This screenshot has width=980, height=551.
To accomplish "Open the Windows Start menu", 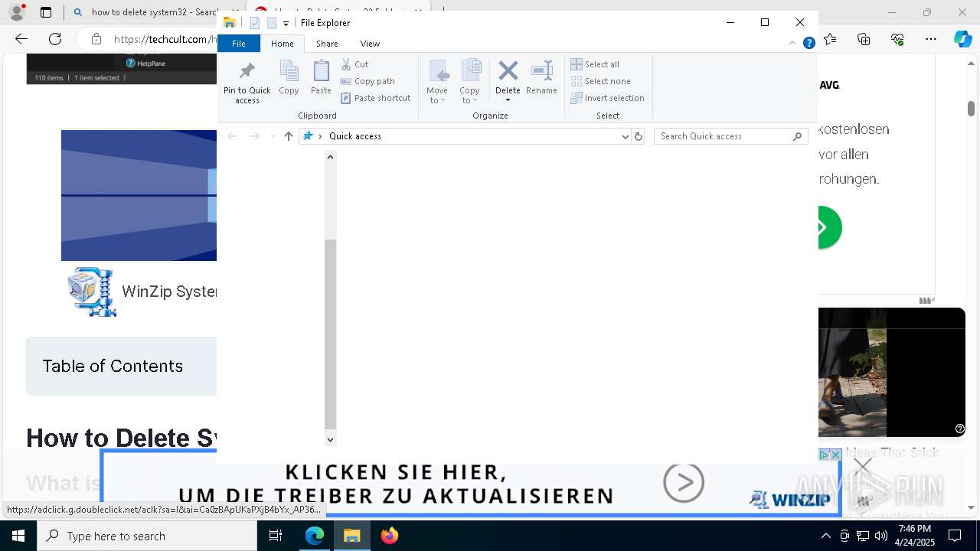I will [18, 536].
